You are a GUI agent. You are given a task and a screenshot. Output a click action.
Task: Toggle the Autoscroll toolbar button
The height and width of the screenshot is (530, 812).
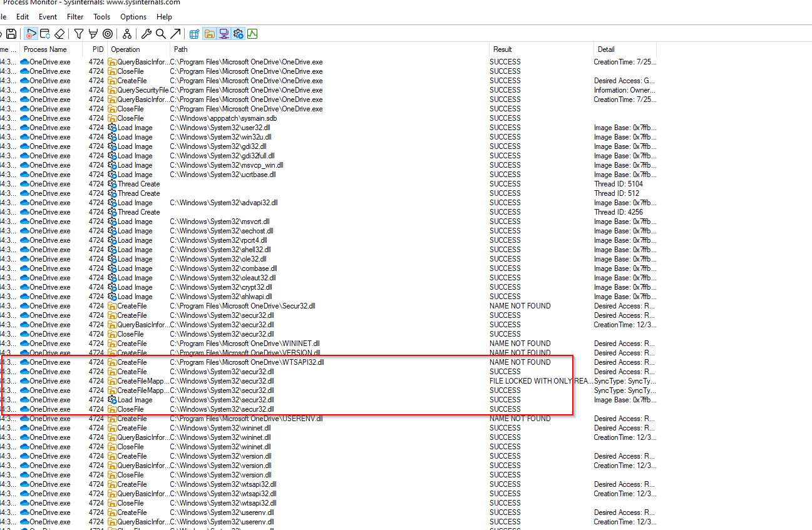tap(45, 34)
